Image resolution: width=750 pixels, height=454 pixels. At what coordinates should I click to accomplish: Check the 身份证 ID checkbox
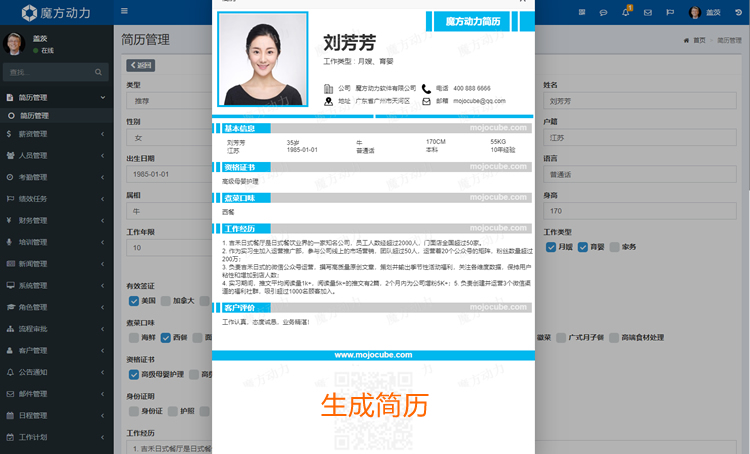click(x=134, y=411)
